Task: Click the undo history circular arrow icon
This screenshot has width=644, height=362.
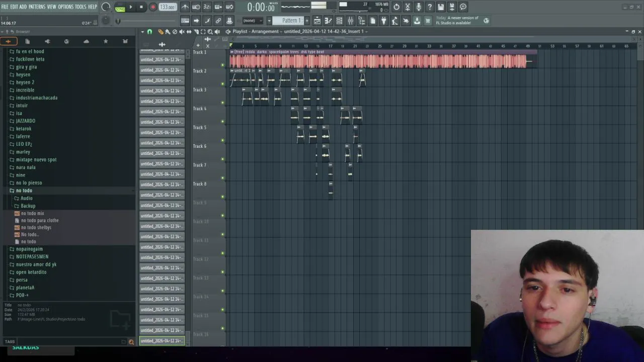Action: (x=396, y=7)
